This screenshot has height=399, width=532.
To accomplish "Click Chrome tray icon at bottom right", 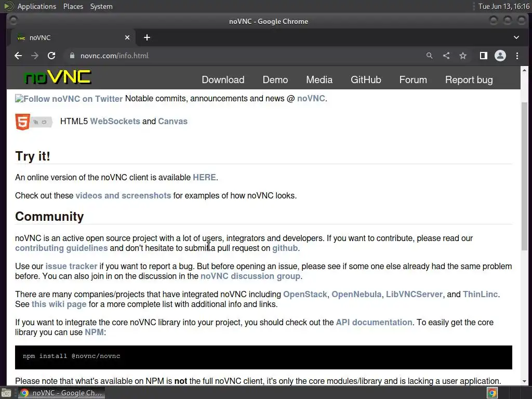I will coord(492,393).
